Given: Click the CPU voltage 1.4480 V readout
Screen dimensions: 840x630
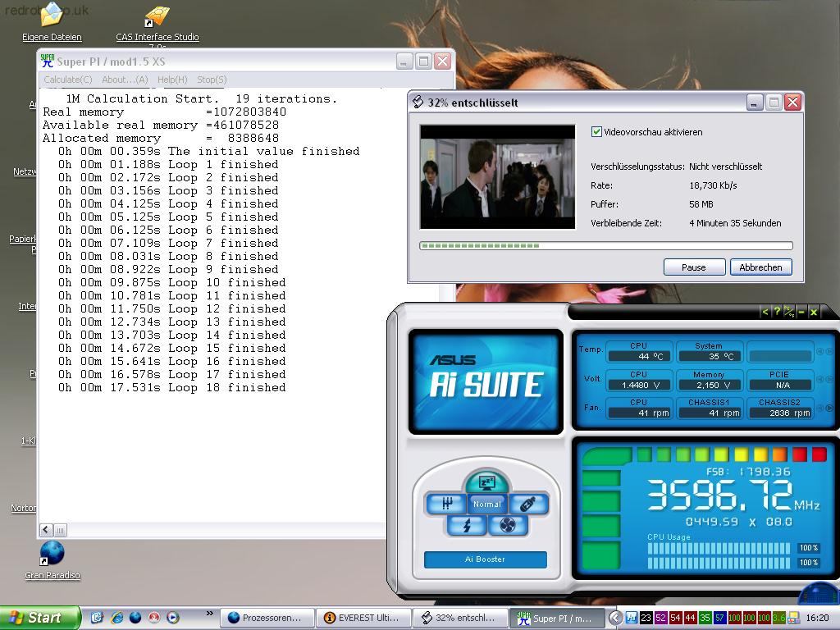Looking at the screenshot, I should click(x=640, y=385).
